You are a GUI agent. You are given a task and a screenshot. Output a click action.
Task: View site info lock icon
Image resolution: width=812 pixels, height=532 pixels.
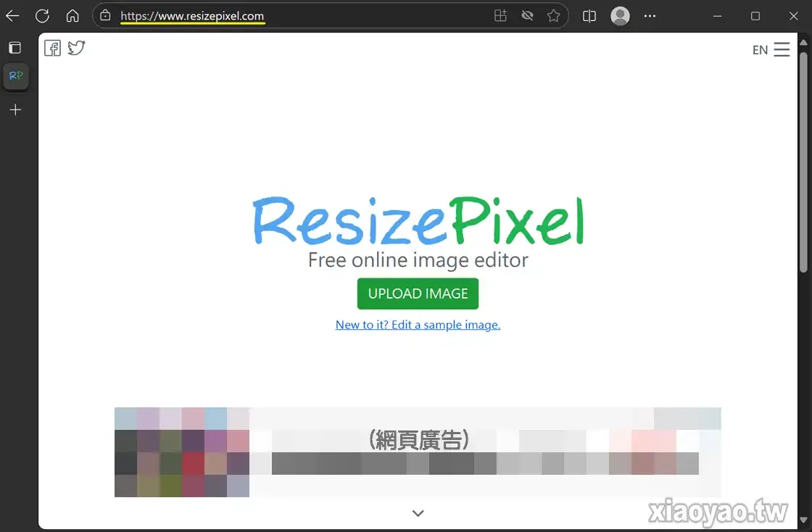[105, 15]
